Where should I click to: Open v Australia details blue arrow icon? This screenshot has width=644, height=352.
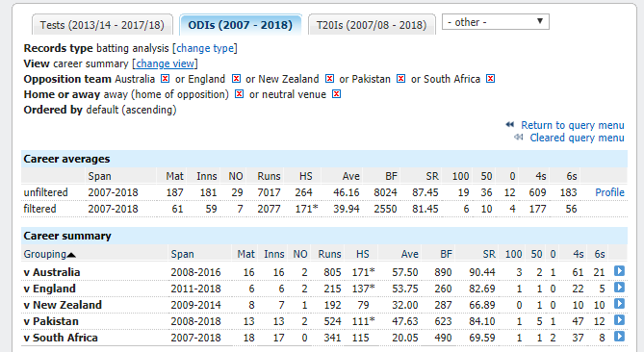[619, 271]
